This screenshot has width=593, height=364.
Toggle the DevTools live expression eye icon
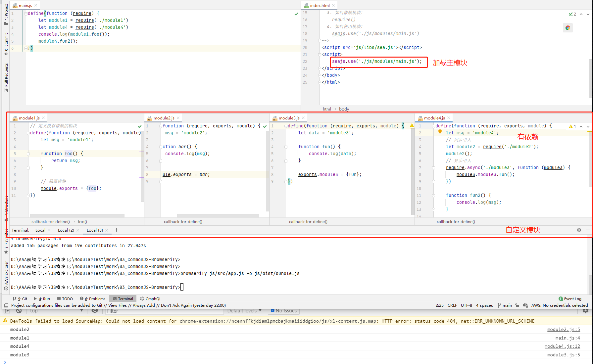pos(95,311)
